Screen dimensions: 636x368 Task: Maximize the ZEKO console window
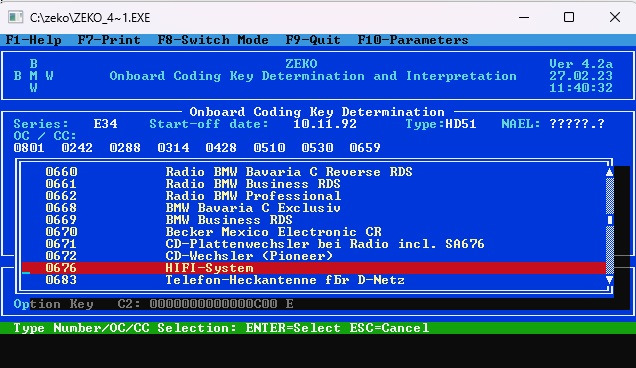pyautogui.click(x=569, y=17)
